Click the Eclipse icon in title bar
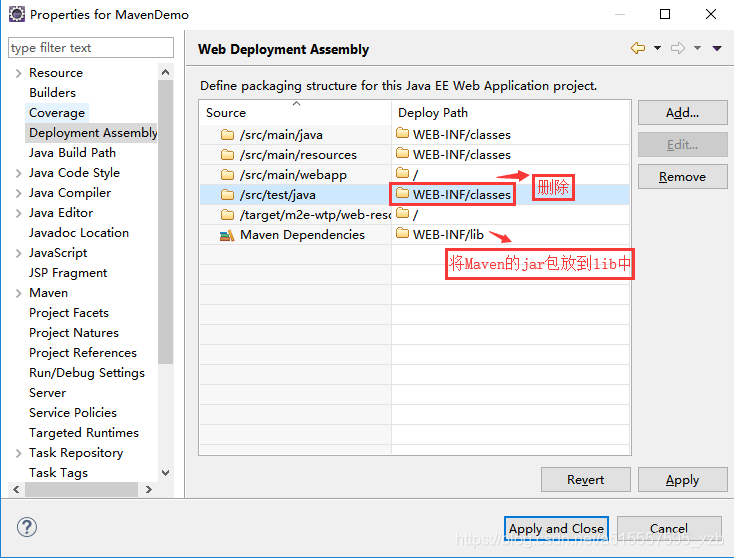This screenshot has width=734, height=558. pyautogui.click(x=17, y=14)
